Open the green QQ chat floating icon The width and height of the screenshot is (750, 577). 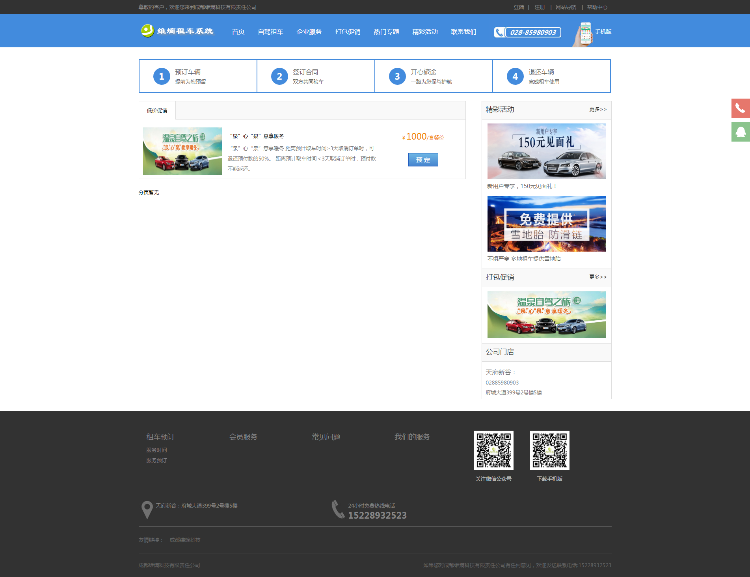click(740, 131)
